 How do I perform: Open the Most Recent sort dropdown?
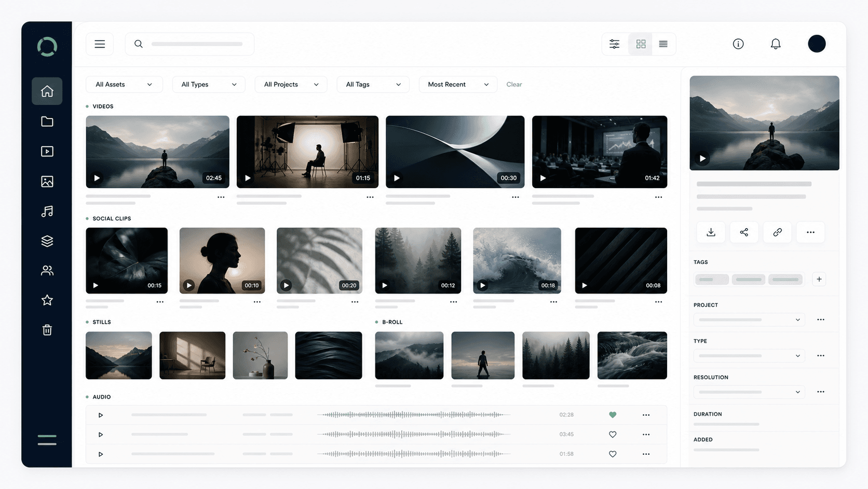tap(458, 84)
